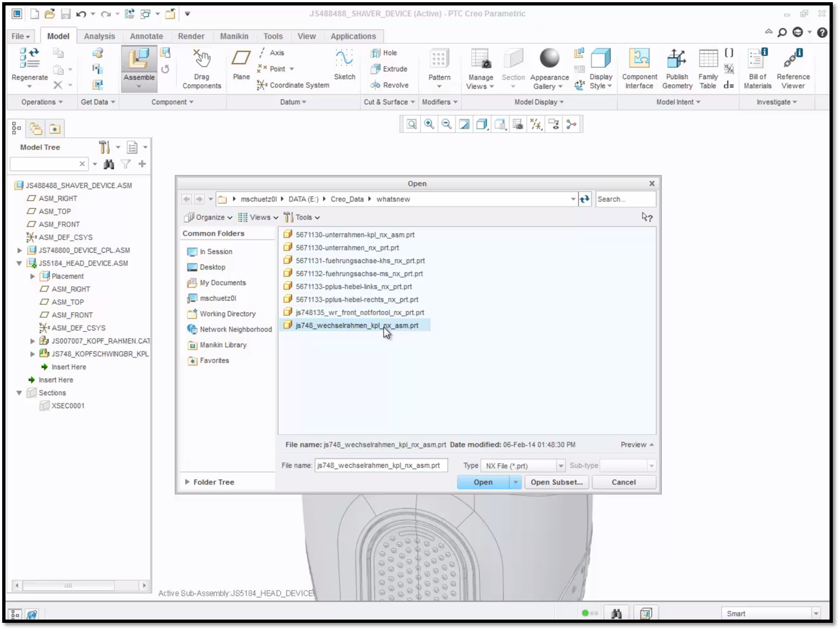Open the Model Display group dropdown
The image size is (840, 630).
pos(539,102)
